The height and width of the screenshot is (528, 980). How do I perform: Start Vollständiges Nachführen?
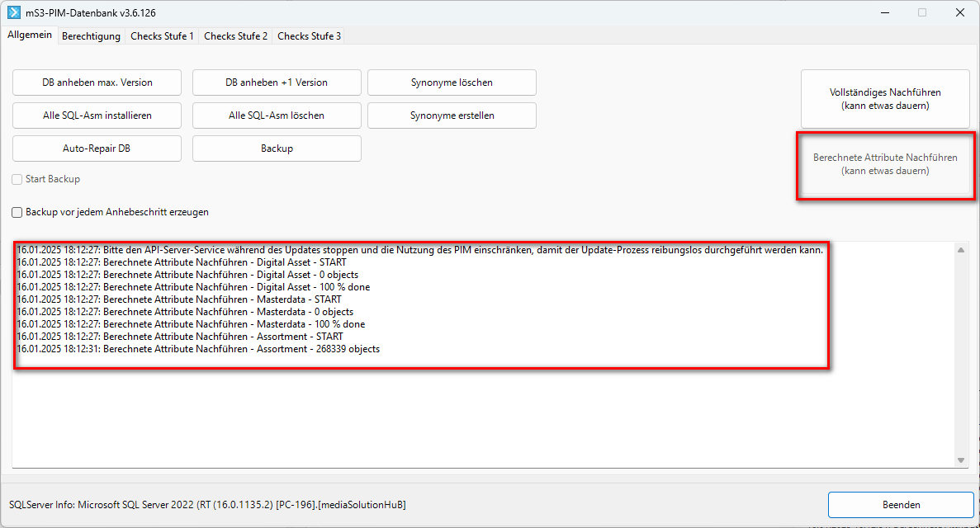(x=885, y=99)
